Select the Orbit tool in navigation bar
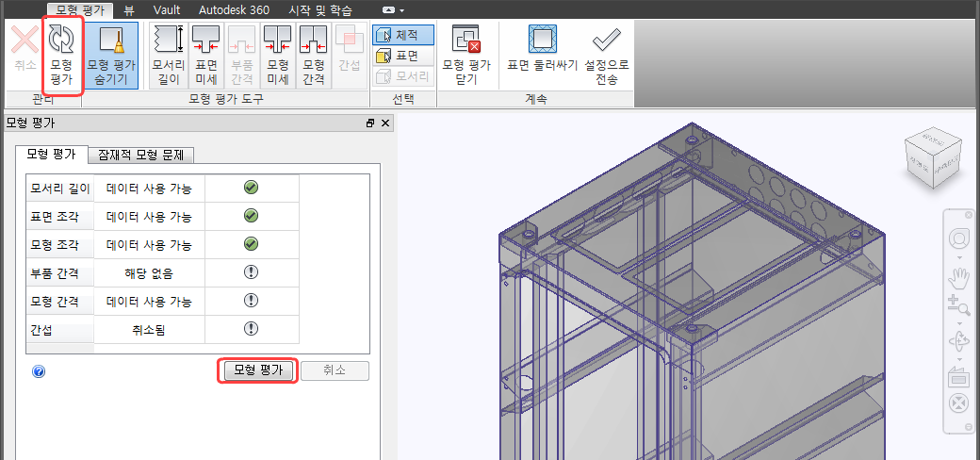 click(958, 343)
